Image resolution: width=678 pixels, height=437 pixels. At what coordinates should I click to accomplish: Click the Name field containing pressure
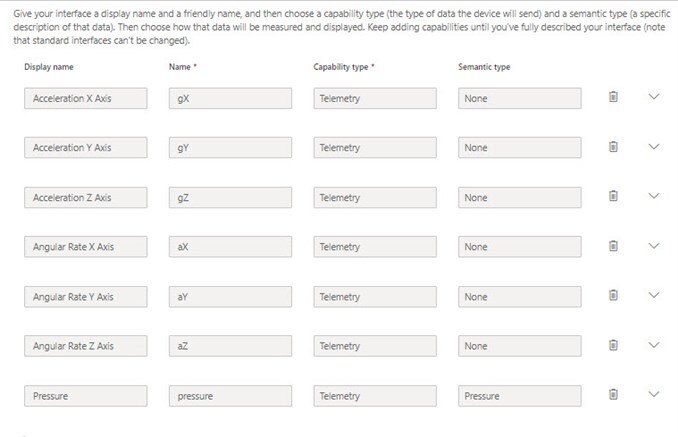[230, 396]
